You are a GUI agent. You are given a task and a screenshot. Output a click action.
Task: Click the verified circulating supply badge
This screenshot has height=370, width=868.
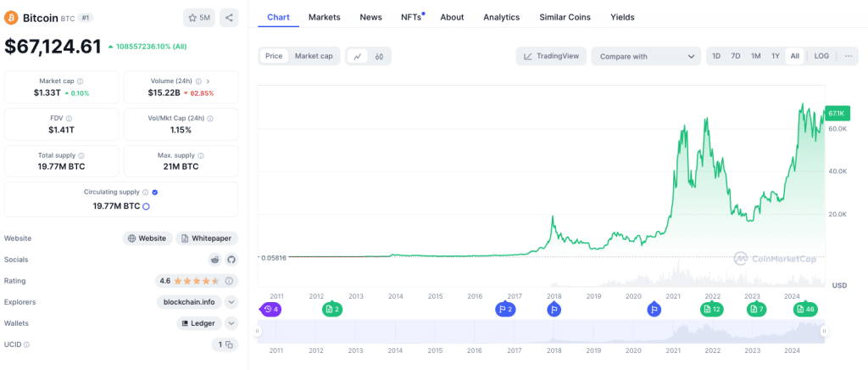pyautogui.click(x=155, y=192)
